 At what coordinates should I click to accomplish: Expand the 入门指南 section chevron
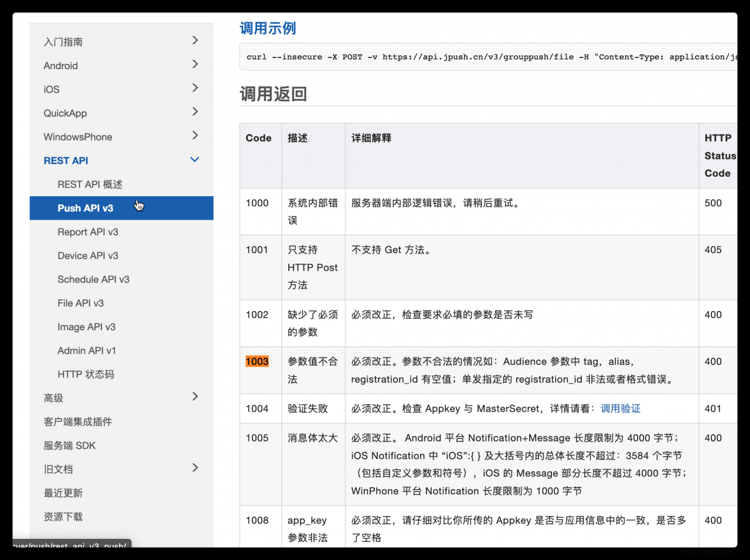click(195, 40)
